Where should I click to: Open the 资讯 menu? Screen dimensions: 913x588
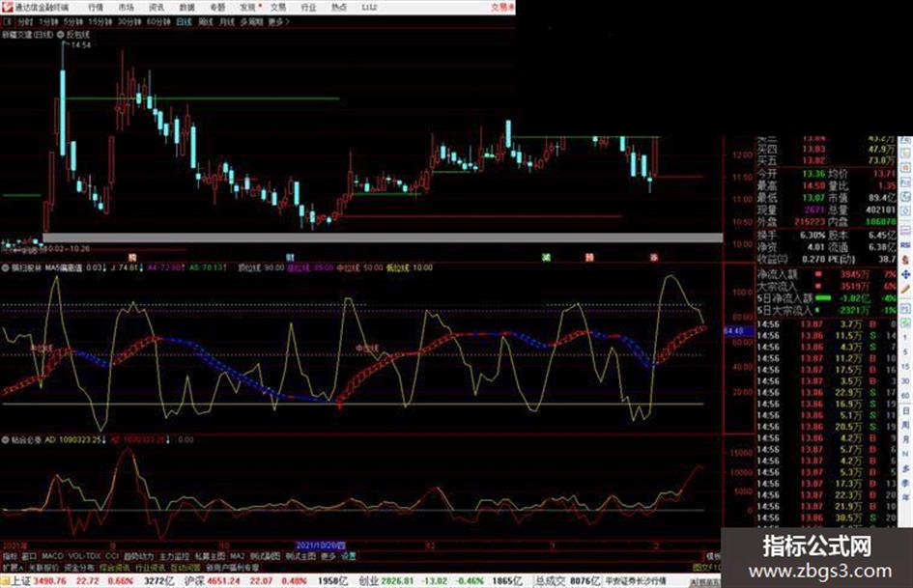tap(157, 8)
